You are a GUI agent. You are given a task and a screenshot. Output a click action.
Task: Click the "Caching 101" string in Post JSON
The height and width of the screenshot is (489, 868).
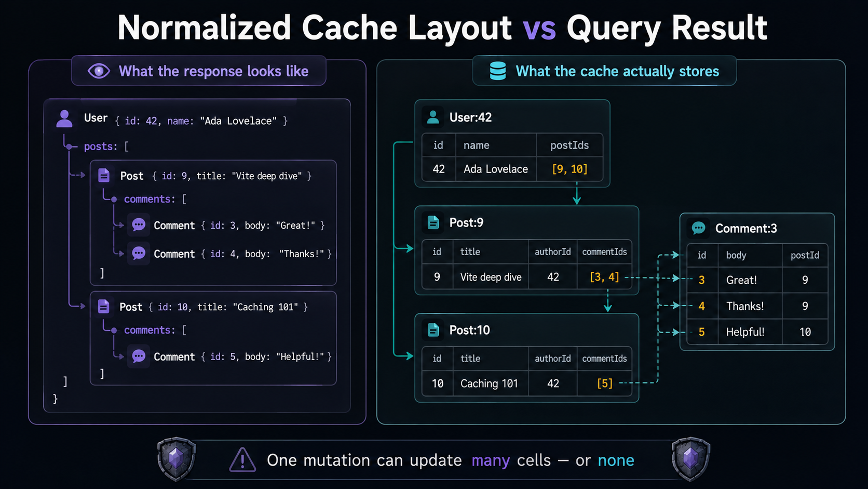[265, 307]
